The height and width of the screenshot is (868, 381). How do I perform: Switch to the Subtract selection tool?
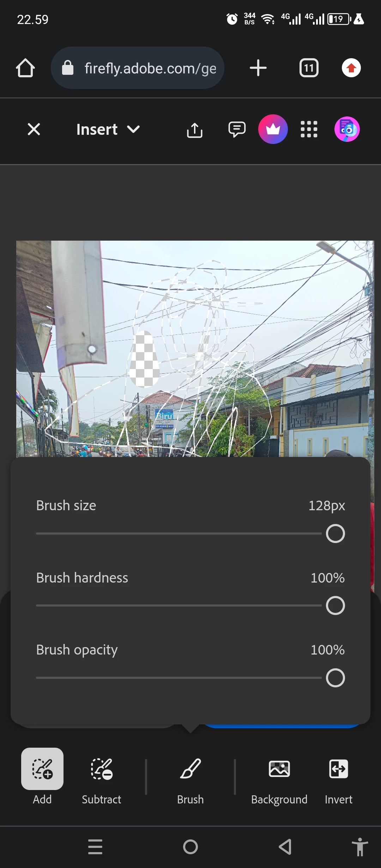pyautogui.click(x=102, y=769)
